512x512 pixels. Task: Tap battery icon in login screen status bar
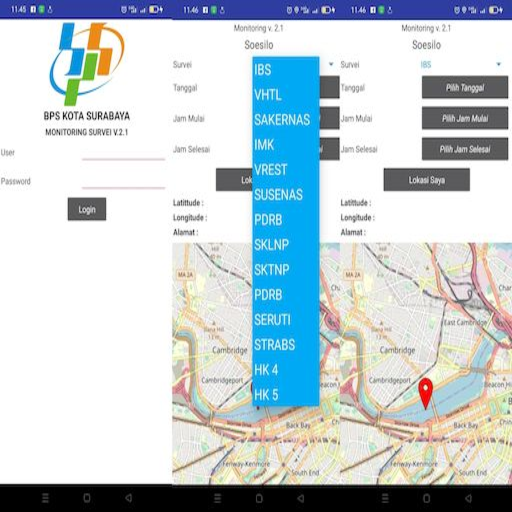point(156,9)
